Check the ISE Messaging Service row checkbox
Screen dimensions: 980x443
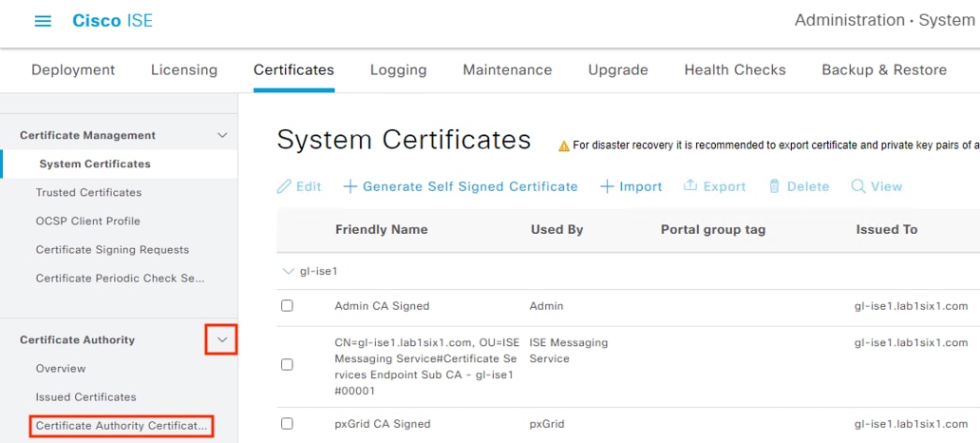click(x=287, y=364)
